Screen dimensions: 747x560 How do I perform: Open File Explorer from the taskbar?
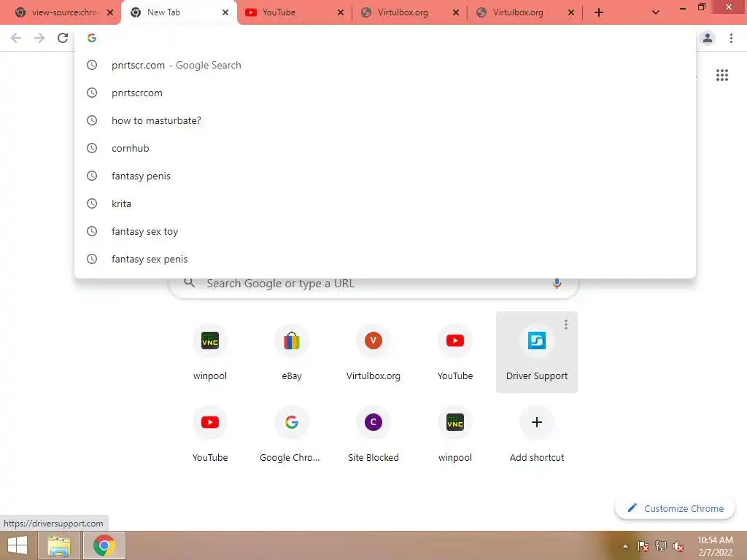[x=59, y=545]
